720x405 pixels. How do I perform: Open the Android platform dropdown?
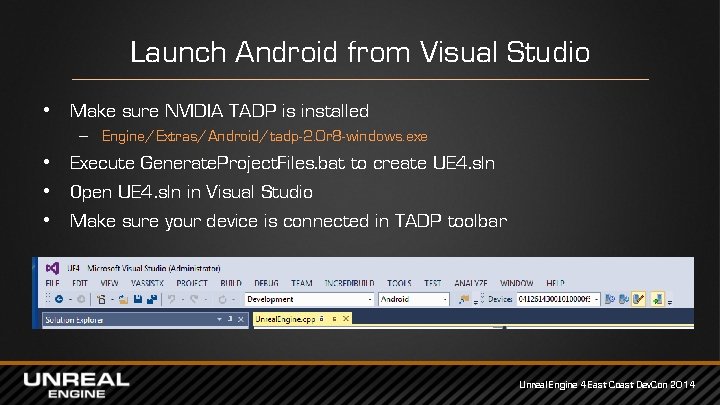tap(413, 299)
